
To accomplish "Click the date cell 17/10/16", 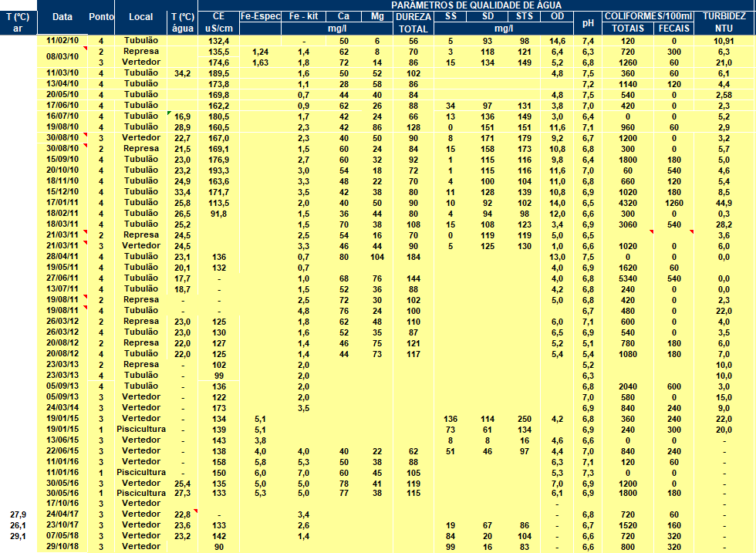I will [x=62, y=503].
